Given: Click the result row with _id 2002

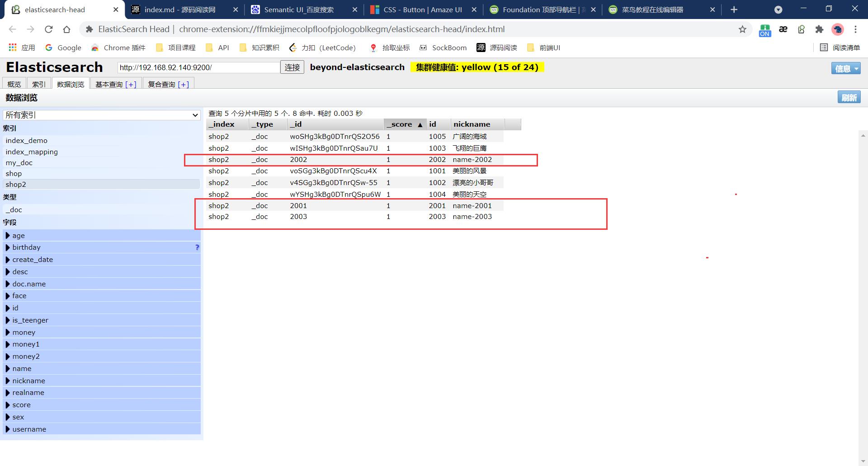Looking at the screenshot, I should (355, 160).
